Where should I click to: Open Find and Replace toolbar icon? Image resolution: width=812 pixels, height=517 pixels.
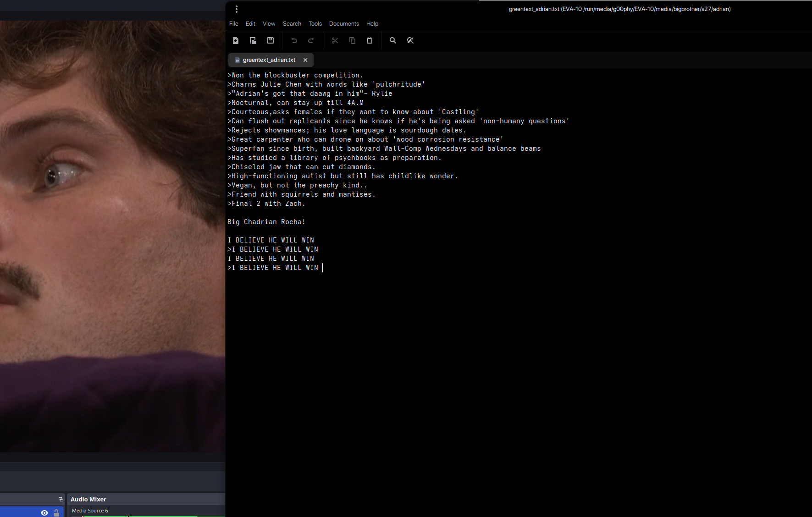click(410, 40)
